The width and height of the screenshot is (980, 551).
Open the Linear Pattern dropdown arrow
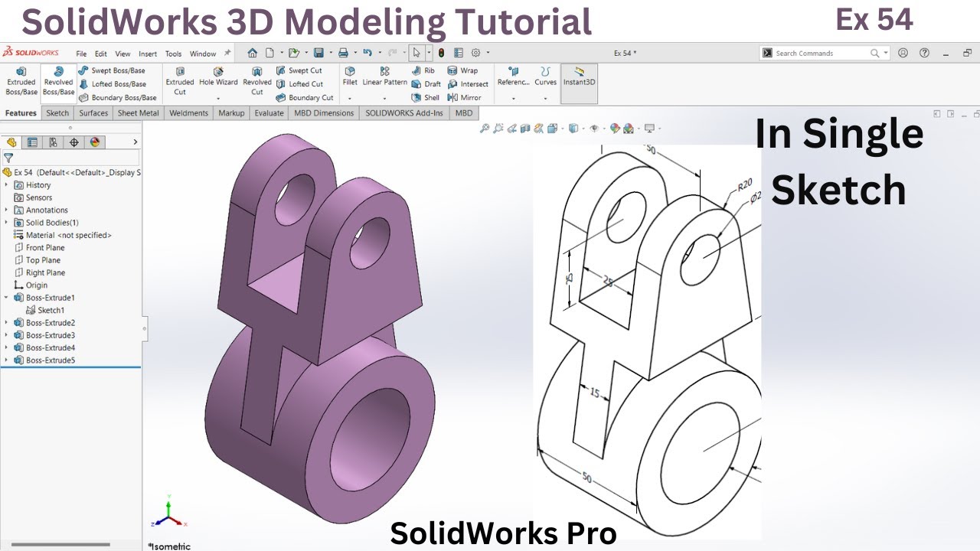(385, 99)
